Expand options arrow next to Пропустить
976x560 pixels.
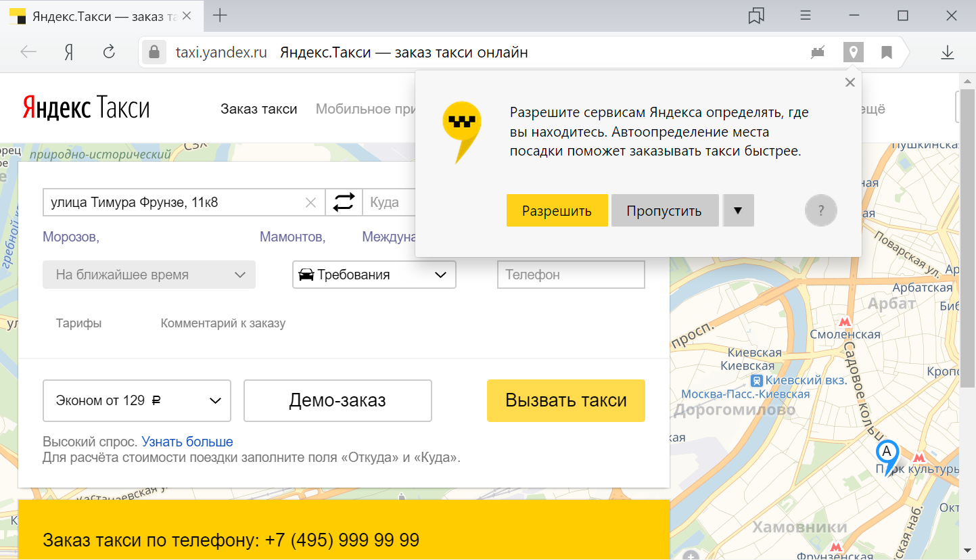click(738, 210)
